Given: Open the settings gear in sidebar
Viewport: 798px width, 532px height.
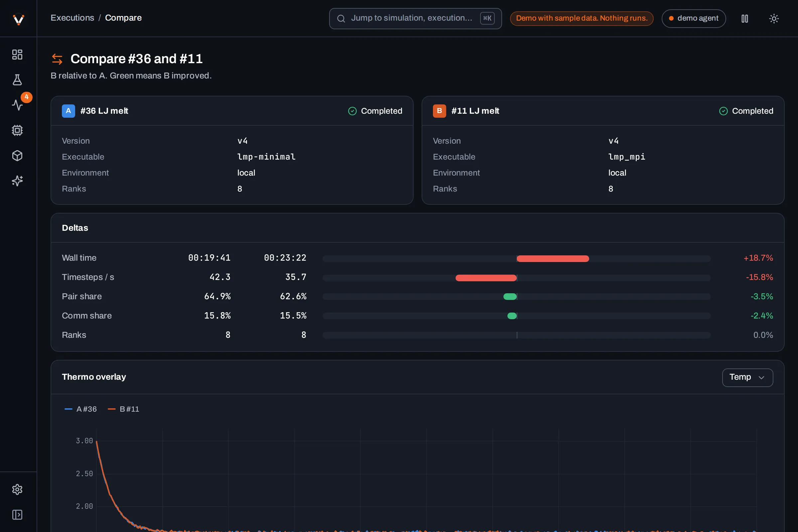Looking at the screenshot, I should pos(17,489).
